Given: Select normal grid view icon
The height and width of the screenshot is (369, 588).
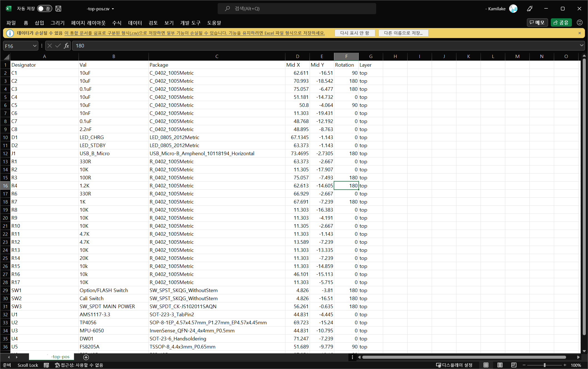Looking at the screenshot, I should pyautogui.click(x=486, y=365).
